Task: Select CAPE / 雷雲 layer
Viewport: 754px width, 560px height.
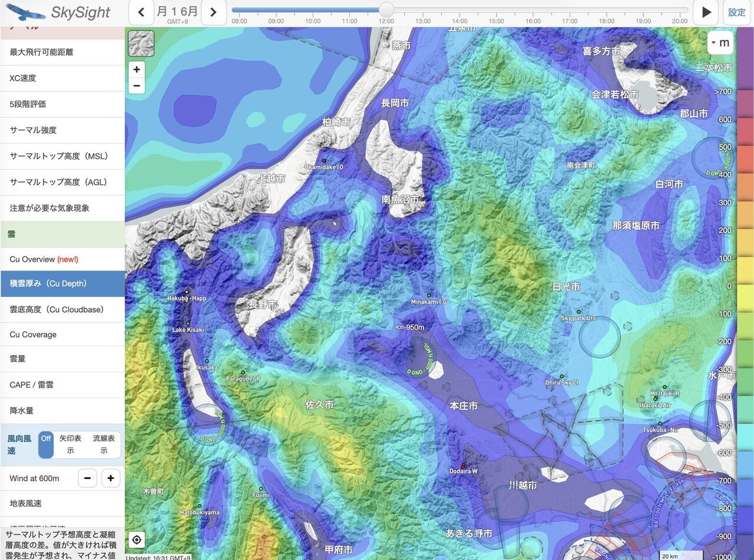Action: (62, 385)
